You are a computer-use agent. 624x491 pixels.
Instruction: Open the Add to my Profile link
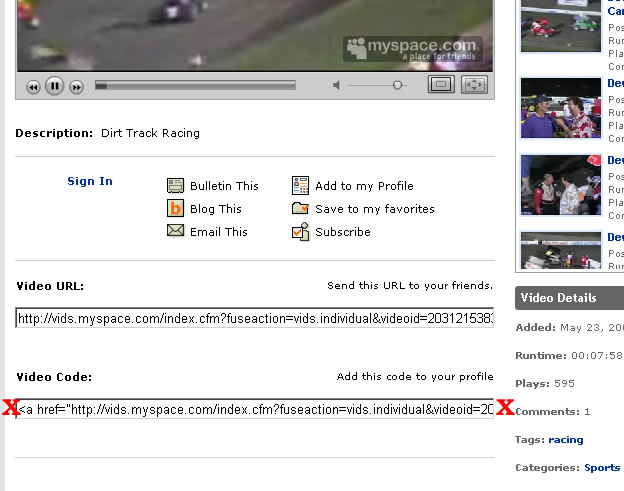tap(364, 186)
